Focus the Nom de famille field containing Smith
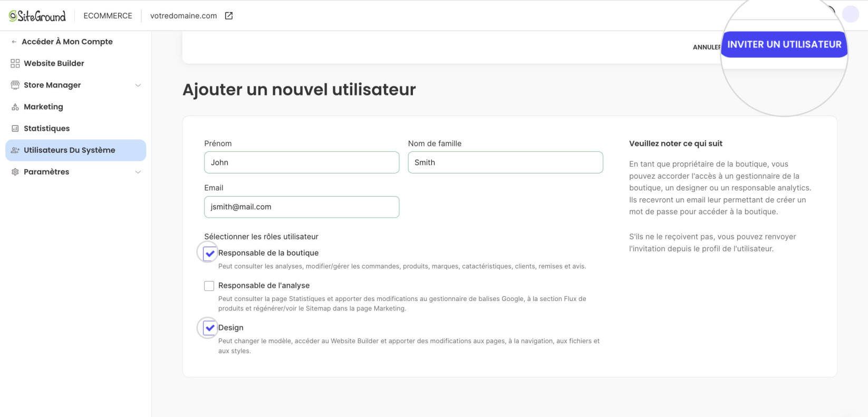Viewport: 868px width, 417px height. coord(505,162)
